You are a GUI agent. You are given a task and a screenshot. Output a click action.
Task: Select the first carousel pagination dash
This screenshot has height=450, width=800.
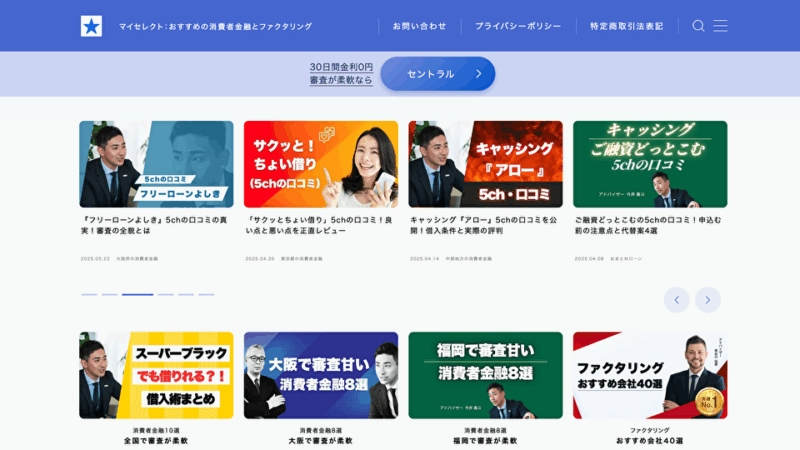89,294
